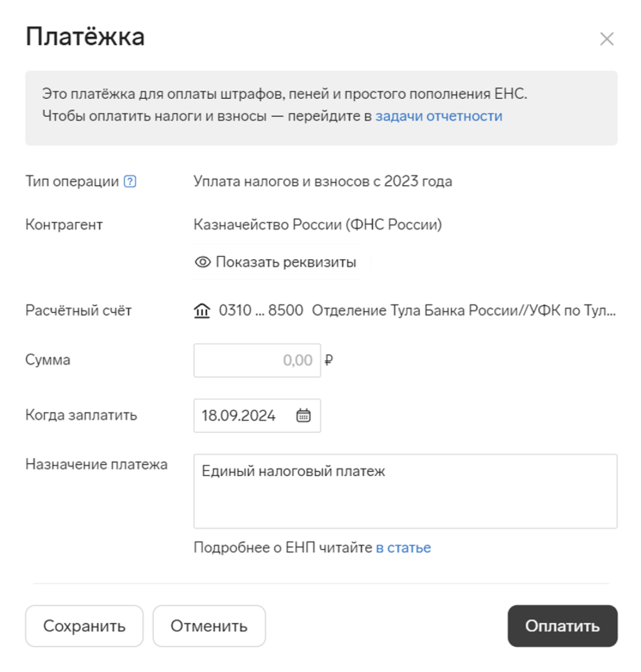Click Казначейство России (ФНС России) counterparty
The width and height of the screenshot is (641, 672).
coord(317,224)
